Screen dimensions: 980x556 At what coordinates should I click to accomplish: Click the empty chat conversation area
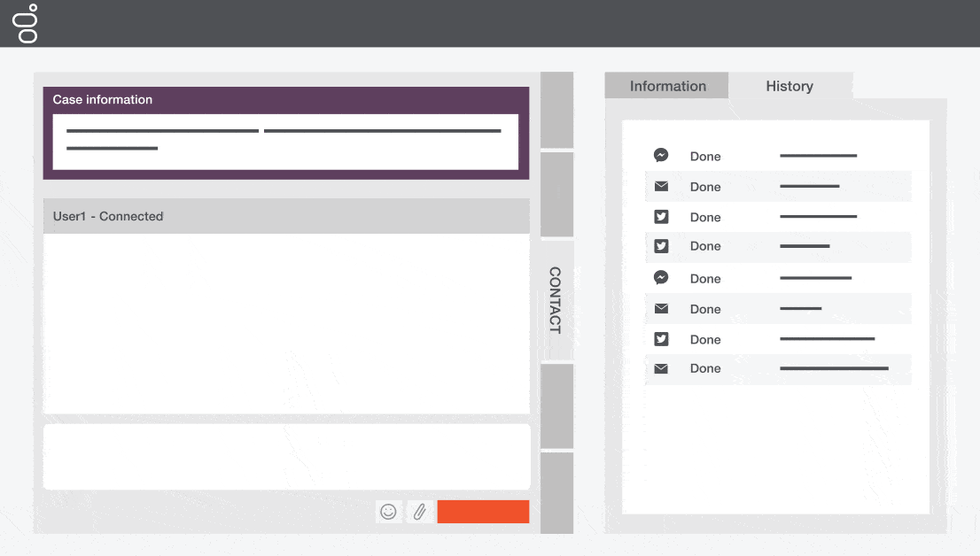[x=286, y=323]
